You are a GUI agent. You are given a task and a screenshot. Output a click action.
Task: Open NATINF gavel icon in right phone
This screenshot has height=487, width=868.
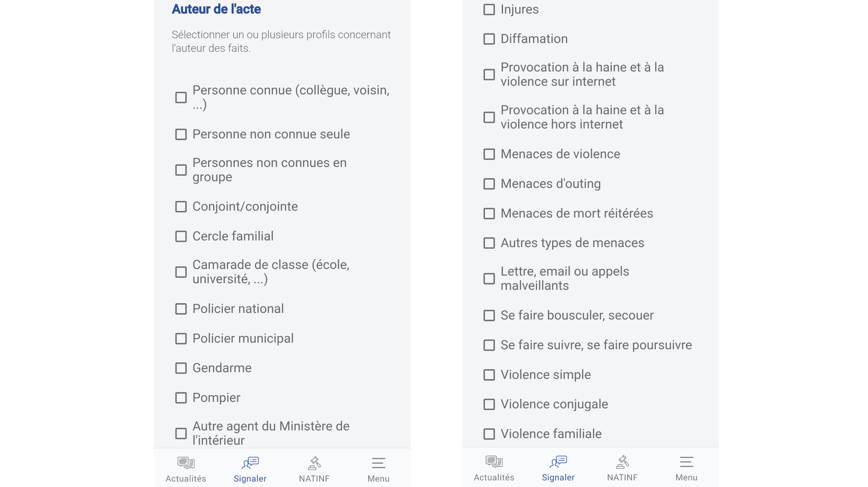pyautogui.click(x=622, y=462)
